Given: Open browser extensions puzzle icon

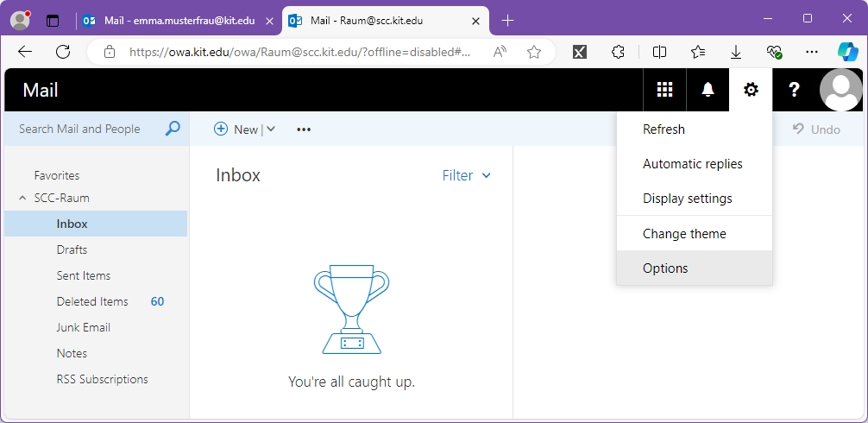Looking at the screenshot, I should [618, 52].
